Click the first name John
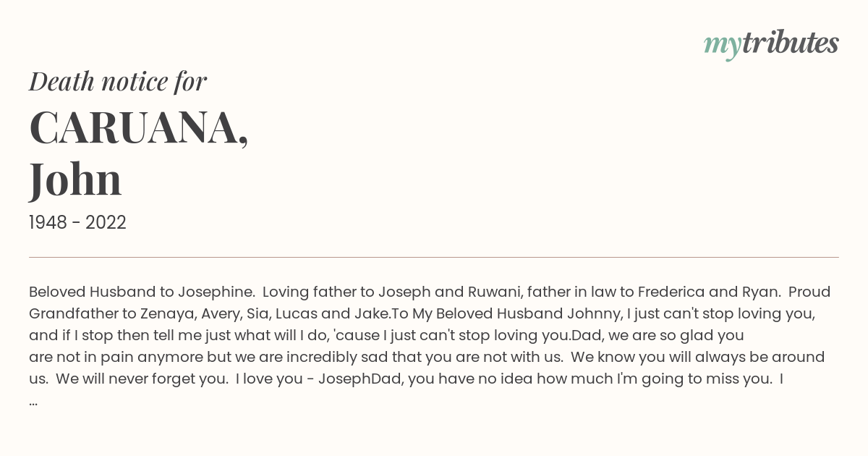 click(75, 180)
